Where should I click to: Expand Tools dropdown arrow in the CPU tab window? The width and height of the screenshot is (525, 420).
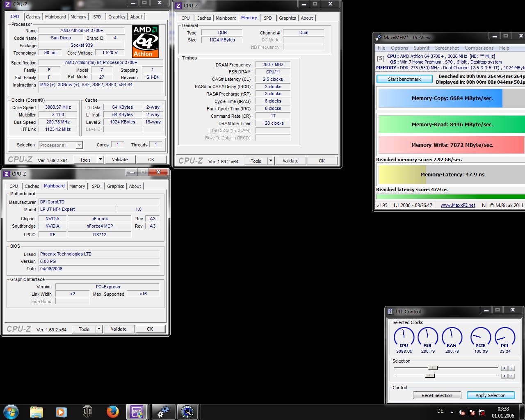100,160
